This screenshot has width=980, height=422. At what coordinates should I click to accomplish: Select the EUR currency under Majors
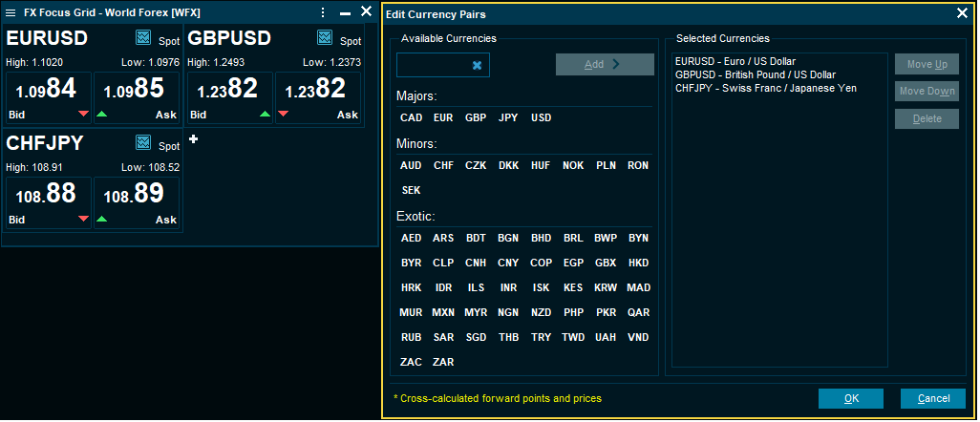(x=443, y=118)
